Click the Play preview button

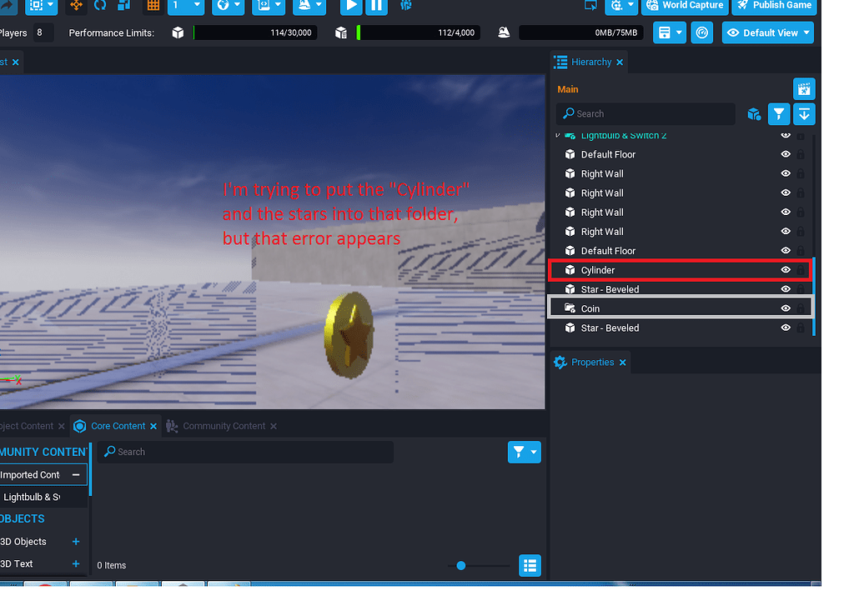coord(351,6)
